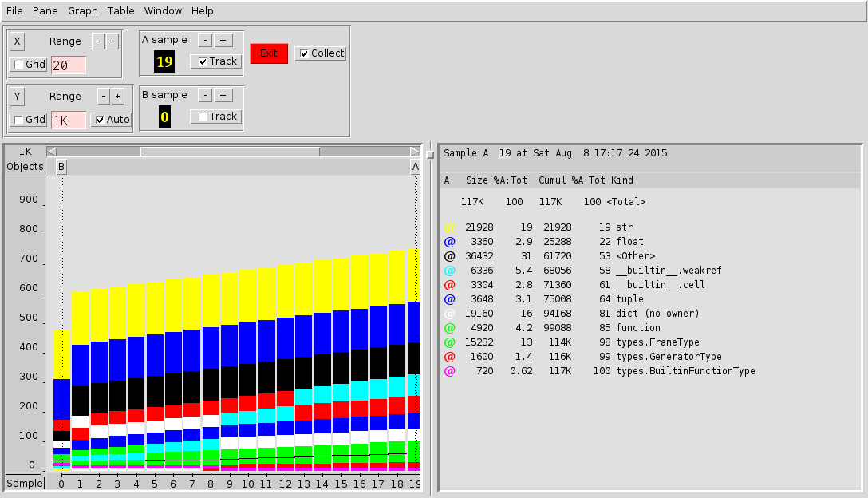Screen dimensions: 868x498
Task: Click sample number 13 on the X axis
Action: point(303,484)
